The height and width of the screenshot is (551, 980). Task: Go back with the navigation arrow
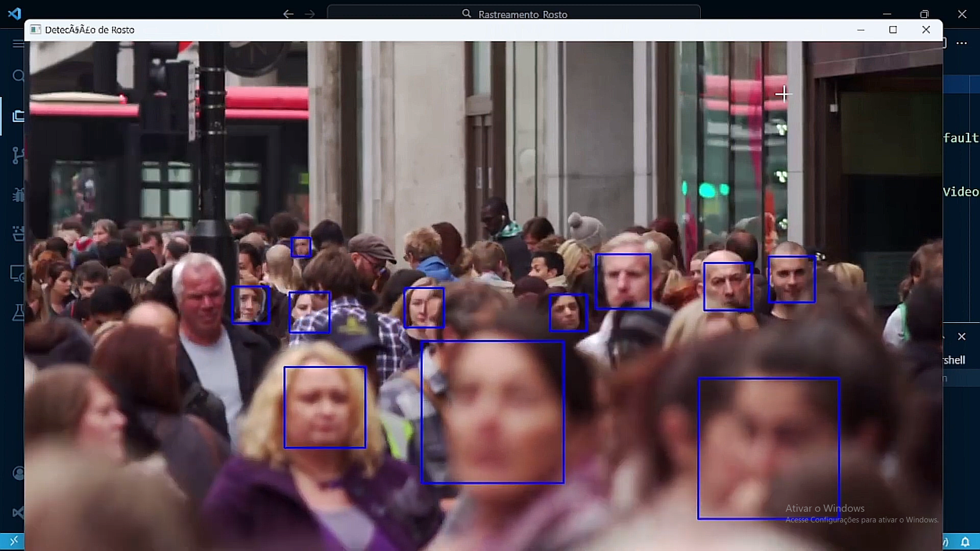coord(288,14)
